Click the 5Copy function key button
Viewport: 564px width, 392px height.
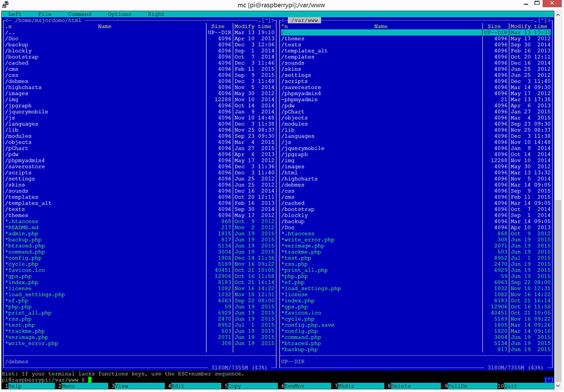click(x=251, y=386)
